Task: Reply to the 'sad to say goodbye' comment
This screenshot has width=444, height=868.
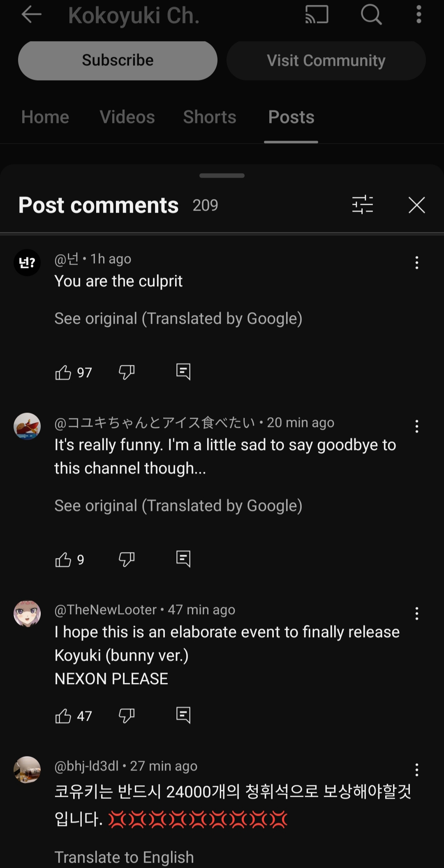Action: [x=183, y=559]
